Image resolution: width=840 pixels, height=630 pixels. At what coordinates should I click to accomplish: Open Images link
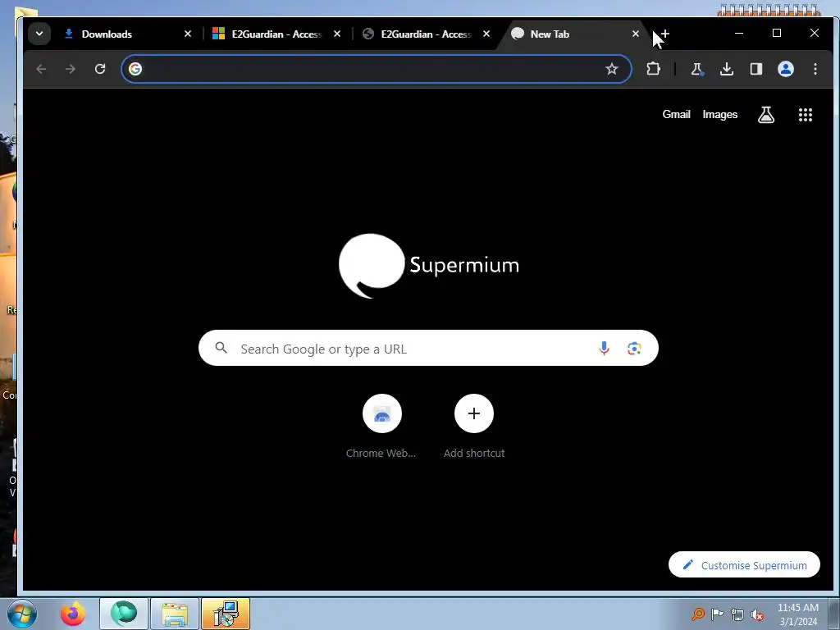pyautogui.click(x=720, y=114)
